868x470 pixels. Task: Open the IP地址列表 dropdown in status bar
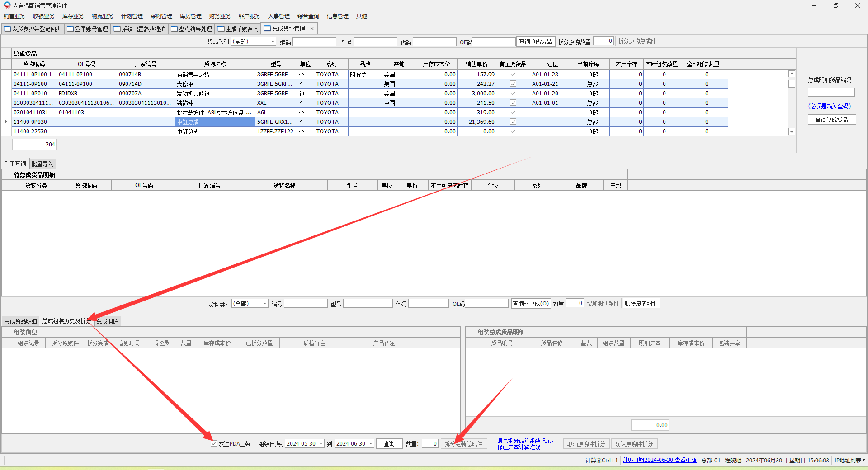click(x=850, y=460)
